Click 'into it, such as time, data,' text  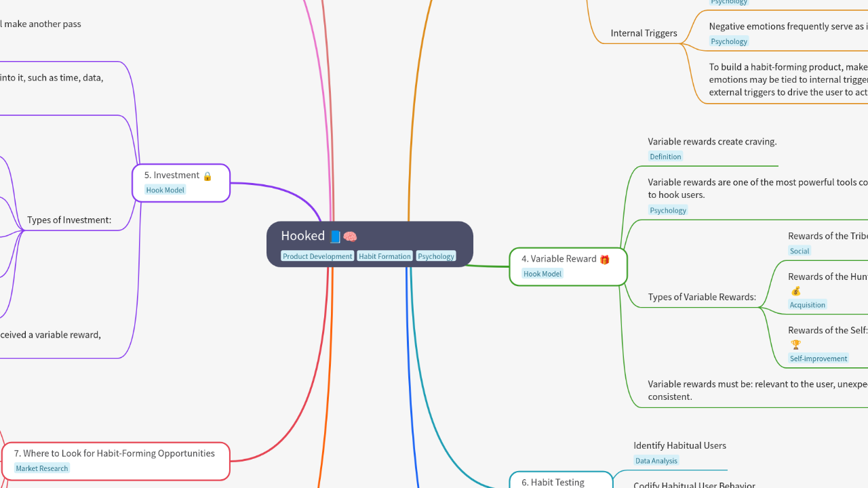(x=52, y=77)
